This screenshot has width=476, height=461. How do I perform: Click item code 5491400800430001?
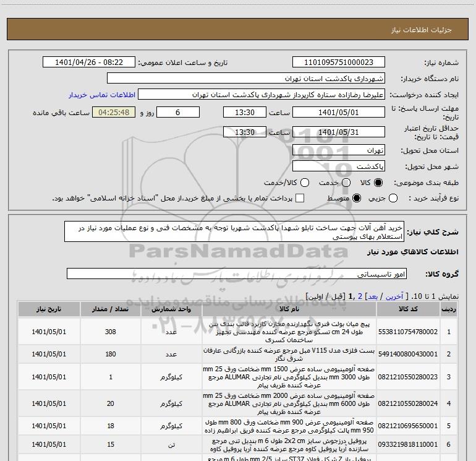tap(408, 354)
